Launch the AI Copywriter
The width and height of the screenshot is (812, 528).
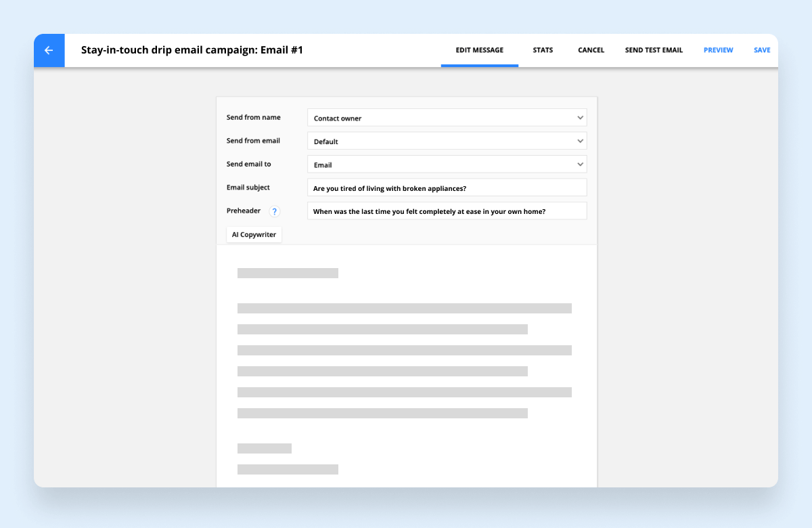click(254, 235)
